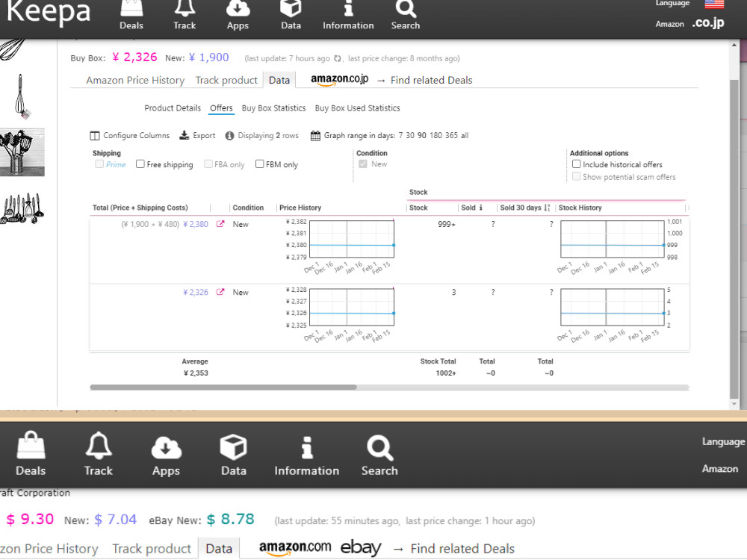Open Track product tab in lower window
The height and width of the screenshot is (560, 747).
152,549
